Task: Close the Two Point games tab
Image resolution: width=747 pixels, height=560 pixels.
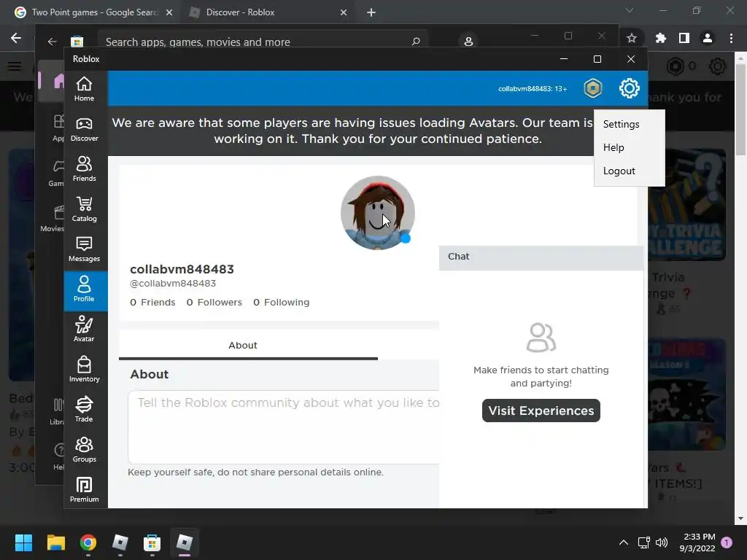Action: pos(169,13)
